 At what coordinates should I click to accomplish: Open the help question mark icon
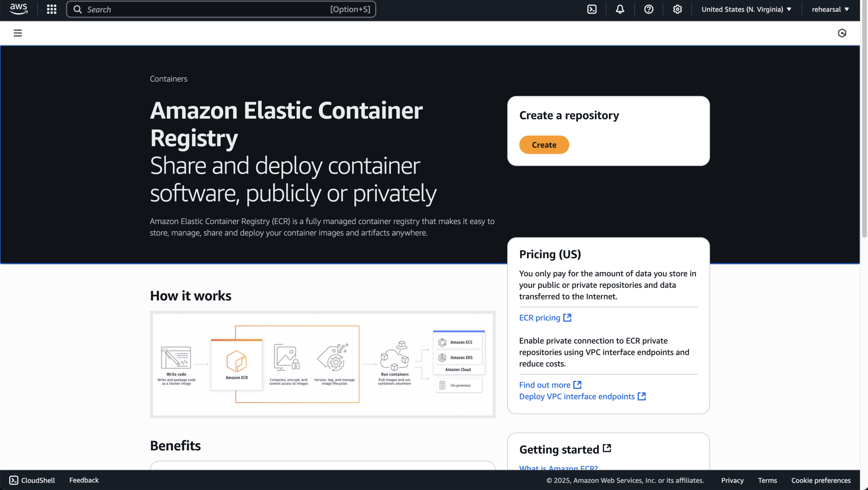(x=649, y=9)
